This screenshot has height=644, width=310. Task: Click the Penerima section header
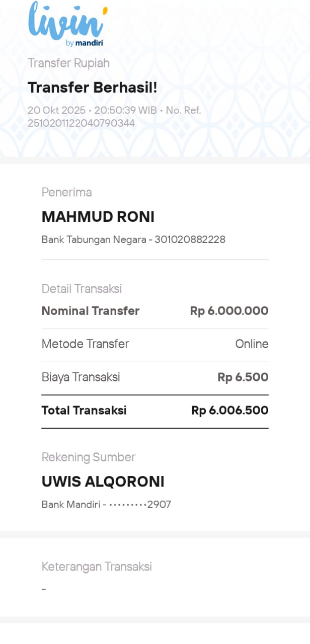pyautogui.click(x=66, y=192)
